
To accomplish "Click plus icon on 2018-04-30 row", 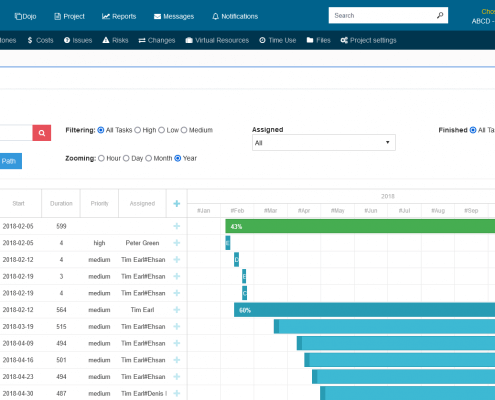I will click(177, 393).
